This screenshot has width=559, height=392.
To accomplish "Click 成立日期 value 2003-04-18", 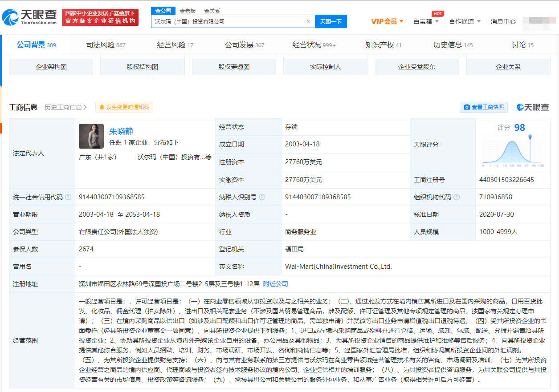I will [302, 144].
